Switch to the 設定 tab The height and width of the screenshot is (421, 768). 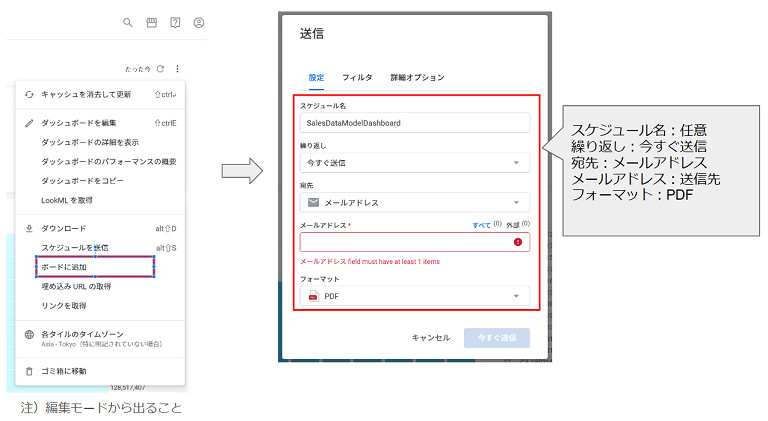[316, 77]
